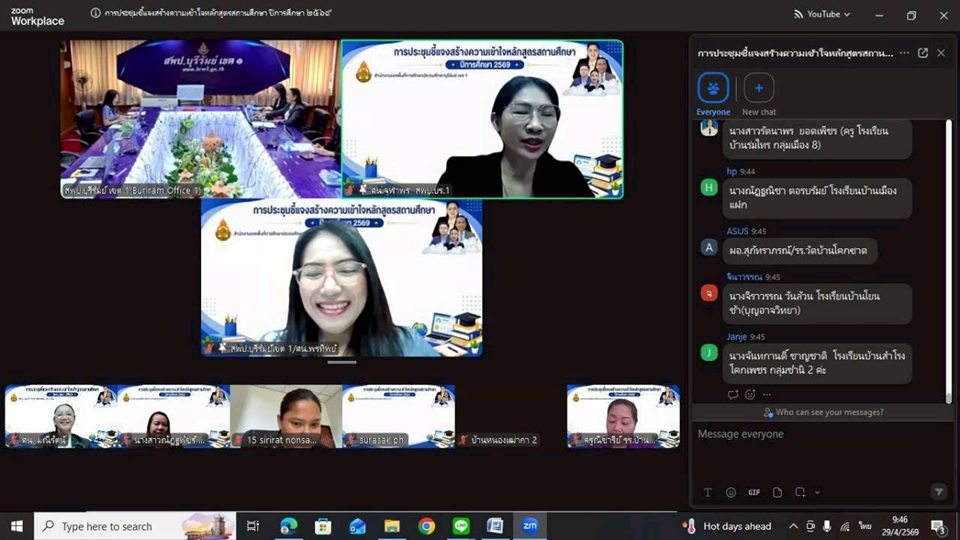Image resolution: width=960 pixels, height=540 pixels.
Task: Add reaction to Janje's last message
Action: [750, 394]
